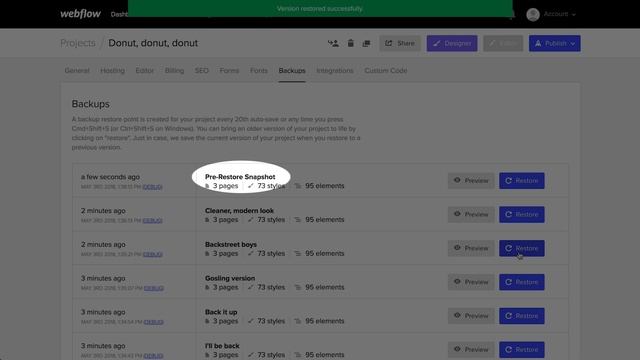The height and width of the screenshot is (360, 640).
Task: Click '95 elements' in Gosling version row
Action: 324,287
